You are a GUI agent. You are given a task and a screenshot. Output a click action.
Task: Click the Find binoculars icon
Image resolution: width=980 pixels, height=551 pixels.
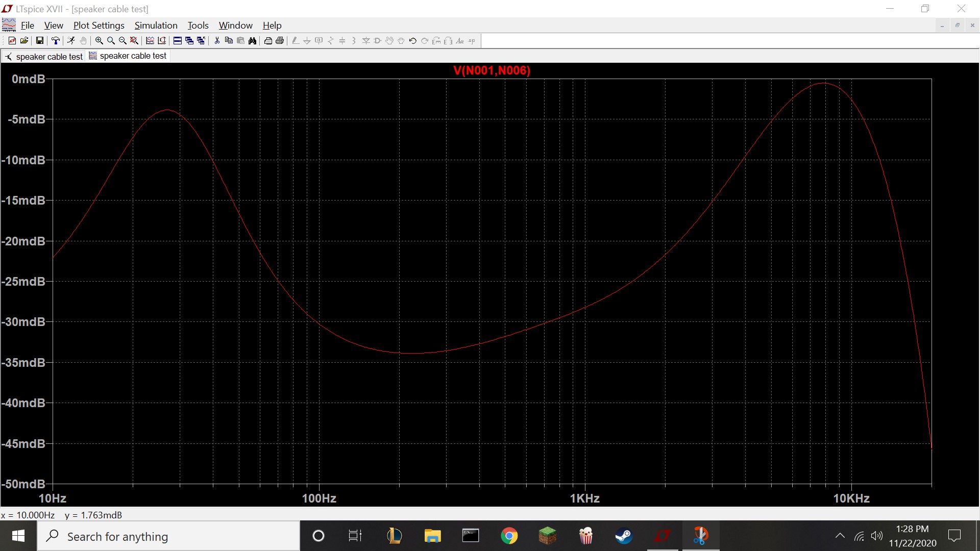click(252, 41)
